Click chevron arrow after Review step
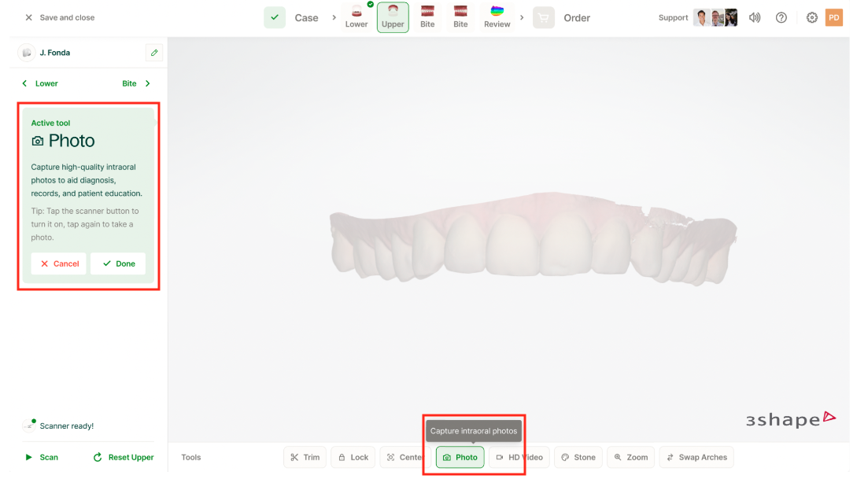The image size is (868, 479). pyautogui.click(x=521, y=17)
